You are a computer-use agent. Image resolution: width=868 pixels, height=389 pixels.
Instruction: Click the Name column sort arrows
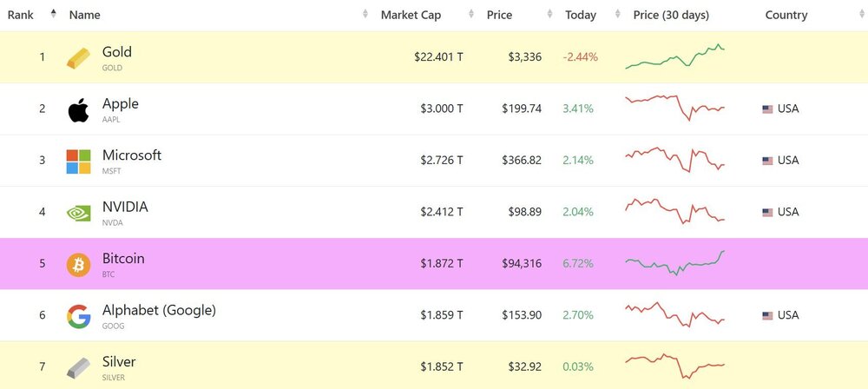click(365, 15)
